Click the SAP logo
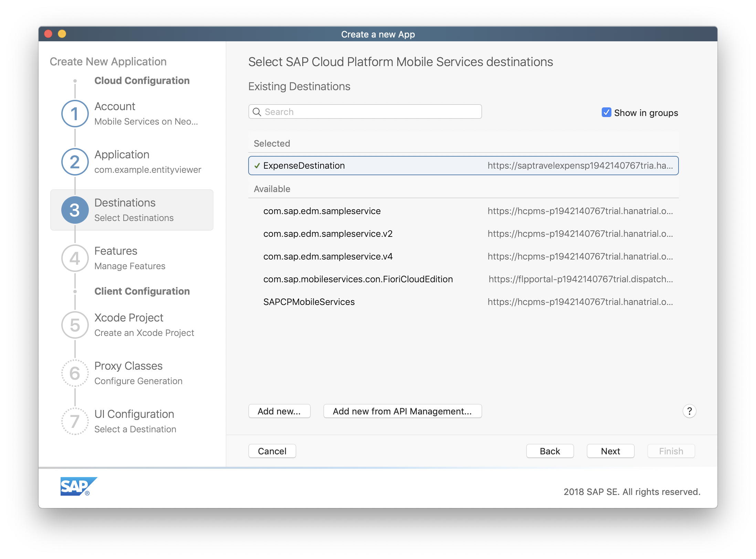This screenshot has width=756, height=559. [78, 486]
